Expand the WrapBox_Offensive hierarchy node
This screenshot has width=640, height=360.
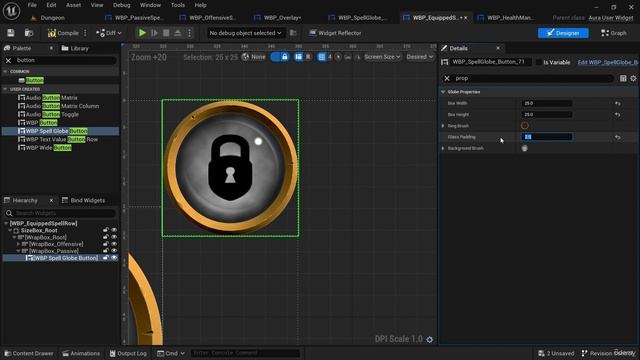[x=18, y=244]
